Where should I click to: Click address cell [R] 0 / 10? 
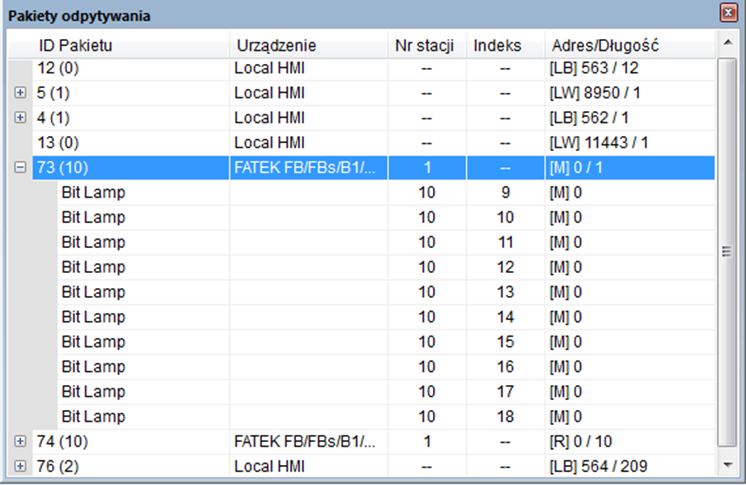point(629,441)
